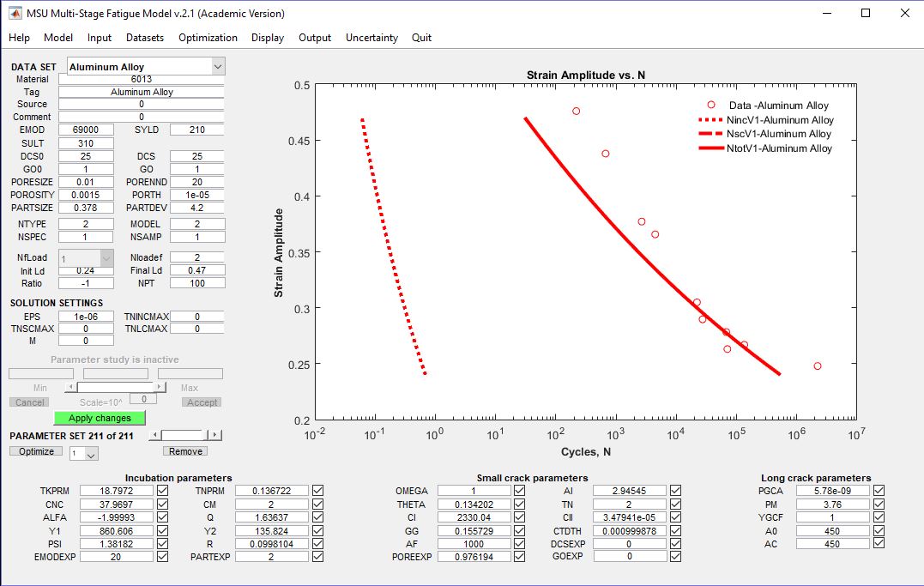Click the parameter set slider's right arrow
The width and height of the screenshot is (924, 586).
click(215, 435)
